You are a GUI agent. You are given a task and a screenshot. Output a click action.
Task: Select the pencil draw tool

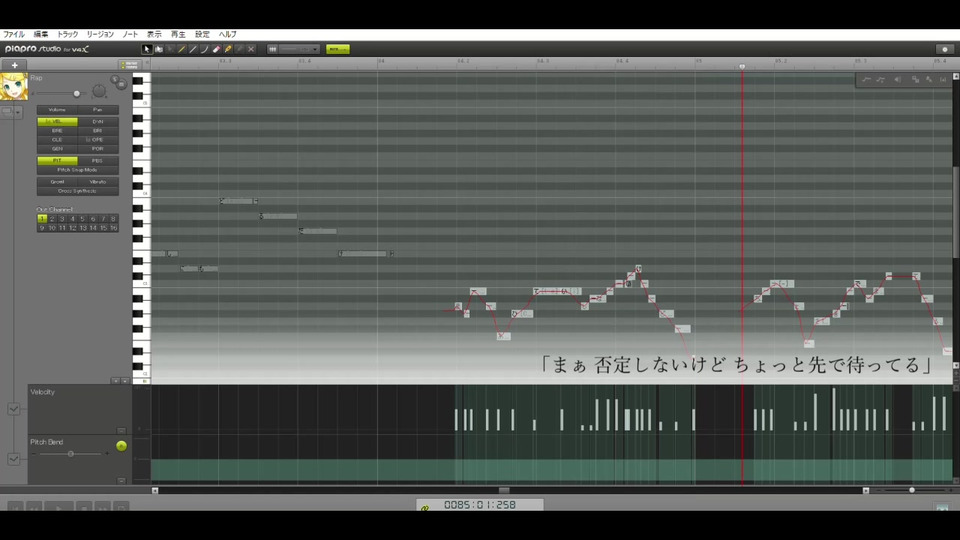point(182,49)
